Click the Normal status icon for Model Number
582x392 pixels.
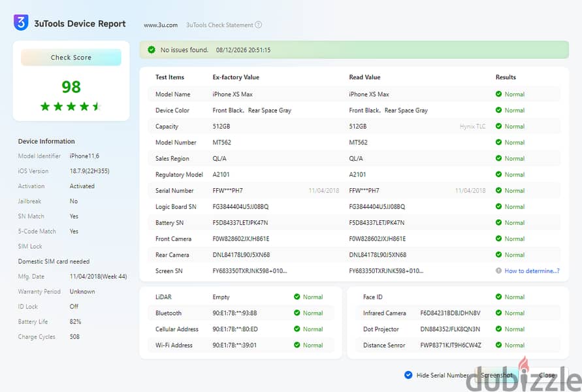click(498, 142)
